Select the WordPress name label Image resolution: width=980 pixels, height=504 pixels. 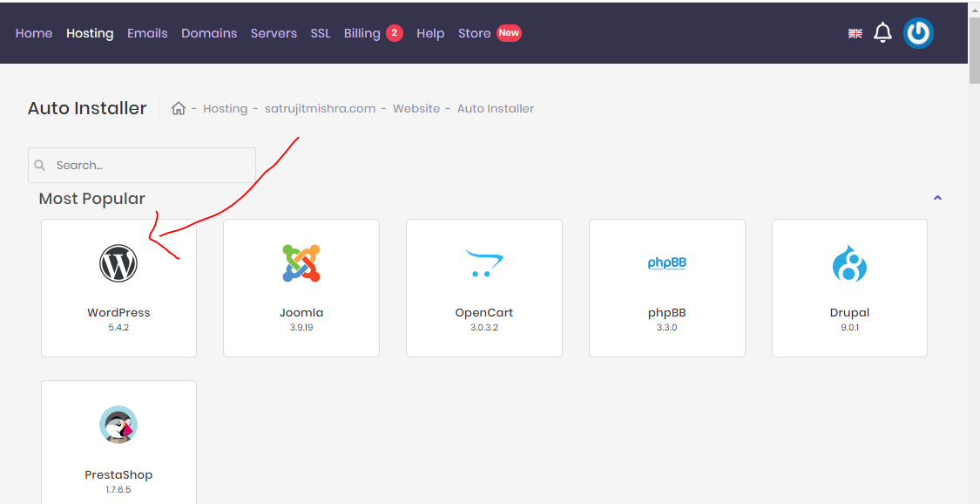click(x=118, y=313)
